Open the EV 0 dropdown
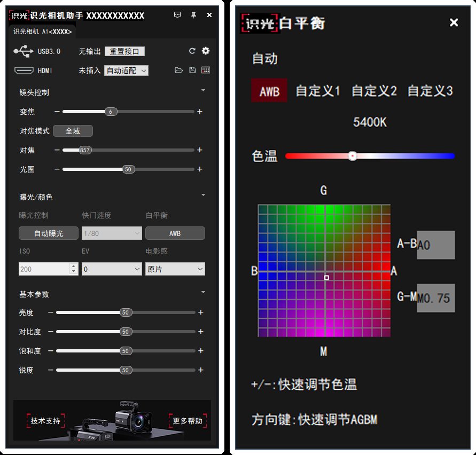 (112, 269)
